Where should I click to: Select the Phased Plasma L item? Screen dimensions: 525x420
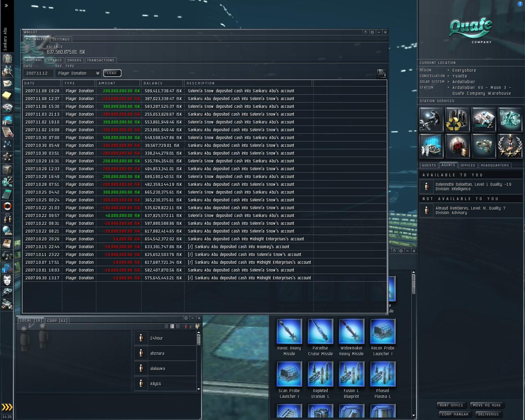pos(383,380)
